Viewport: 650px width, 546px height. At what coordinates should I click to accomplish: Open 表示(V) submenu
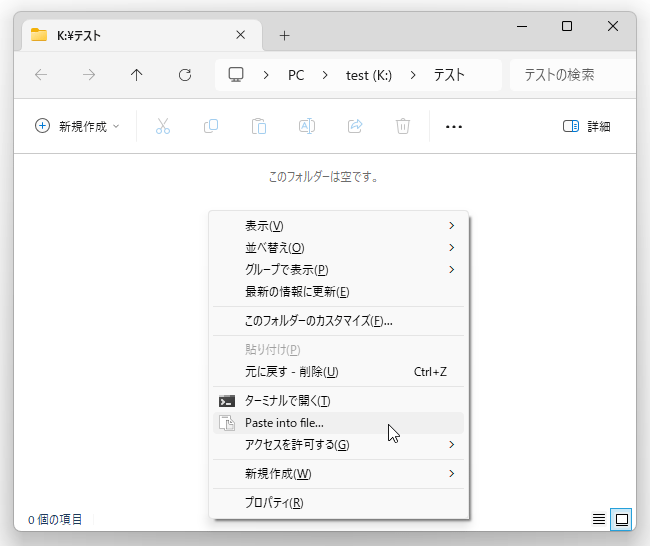(x=338, y=226)
